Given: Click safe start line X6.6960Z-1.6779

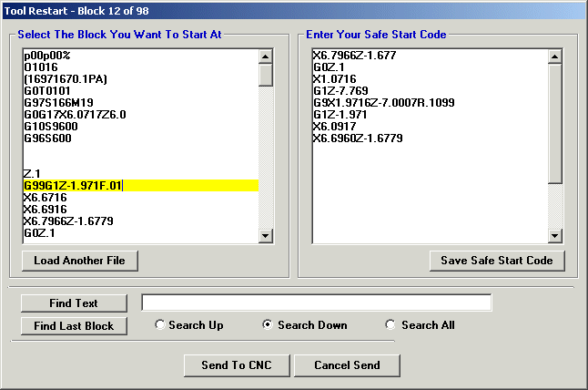Looking at the screenshot, I should point(358,139).
